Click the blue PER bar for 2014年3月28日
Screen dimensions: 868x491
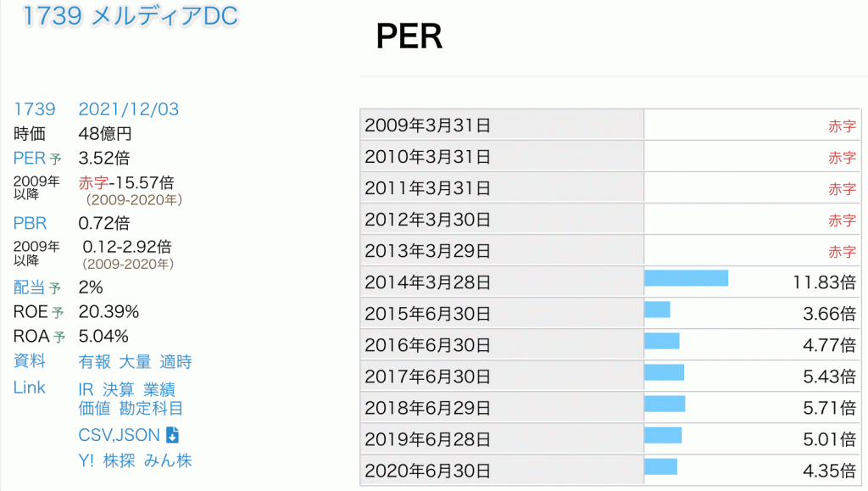pos(686,278)
